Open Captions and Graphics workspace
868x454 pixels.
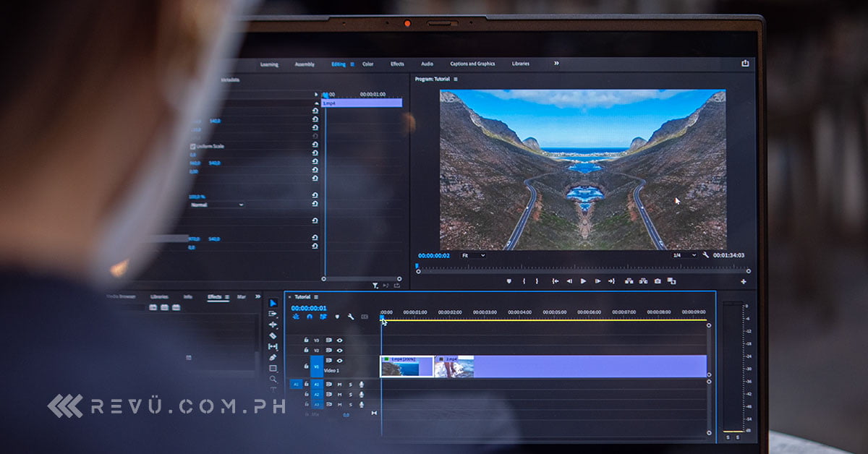(x=472, y=64)
